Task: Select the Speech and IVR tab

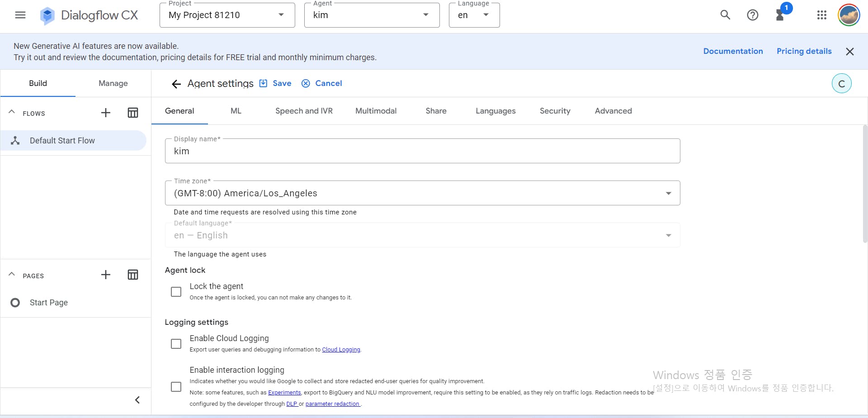Action: [x=304, y=111]
